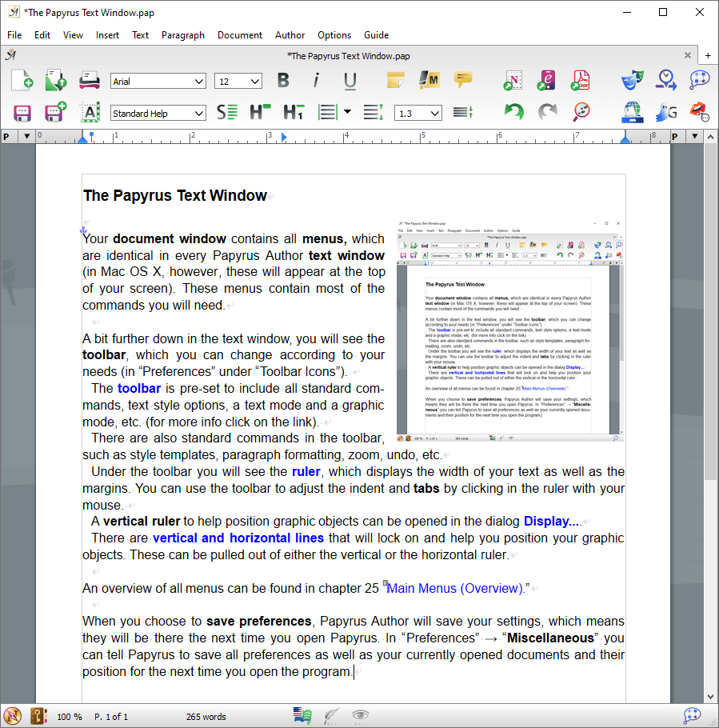Click the vertical scrollbar thumb
The width and height of the screenshot is (719, 728).
coord(710,311)
